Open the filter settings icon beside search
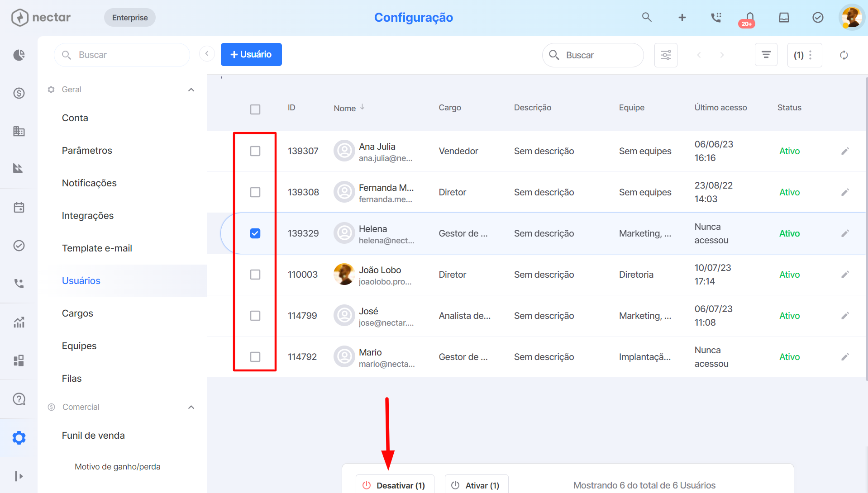Viewport: 868px width, 493px height. click(666, 55)
